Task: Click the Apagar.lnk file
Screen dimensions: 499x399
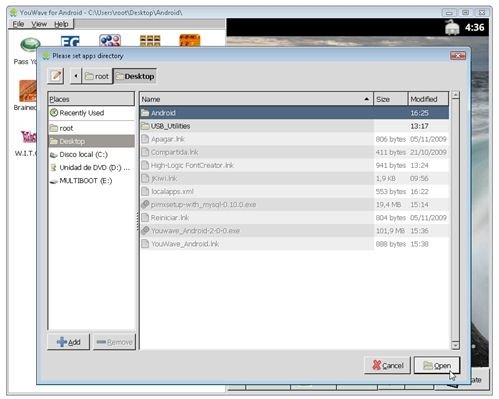Action: click(294, 139)
